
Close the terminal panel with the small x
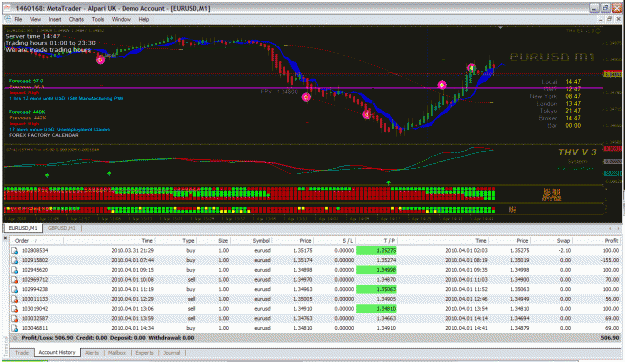coord(5,238)
